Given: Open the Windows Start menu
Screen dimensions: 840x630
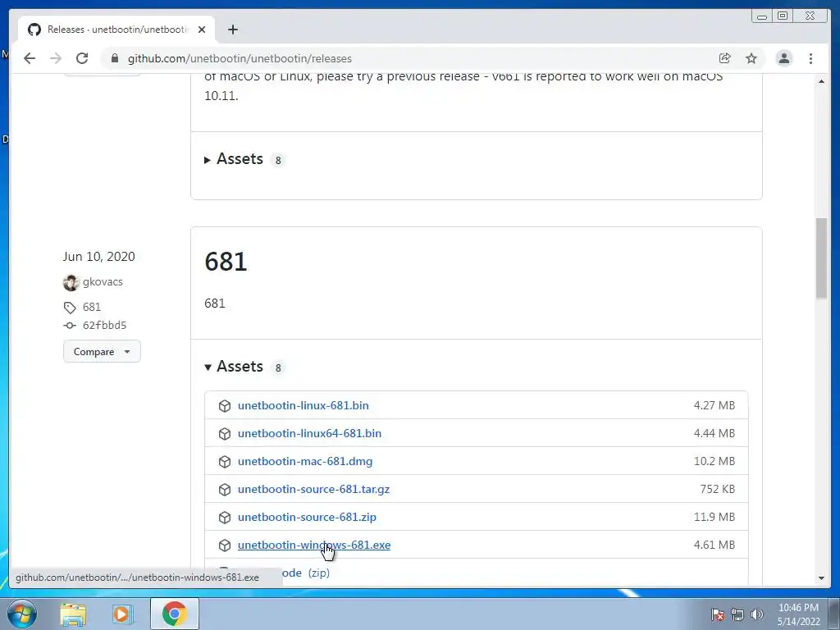Looking at the screenshot, I should tap(22, 614).
